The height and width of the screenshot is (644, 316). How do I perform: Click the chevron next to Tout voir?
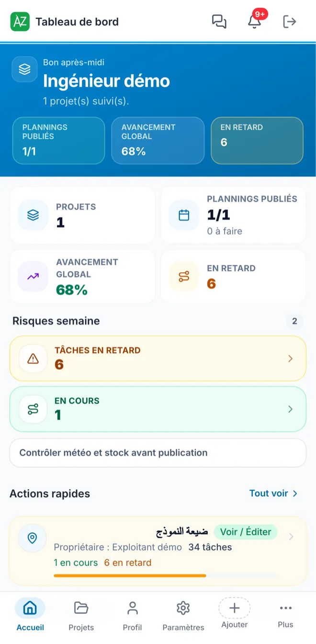(295, 493)
